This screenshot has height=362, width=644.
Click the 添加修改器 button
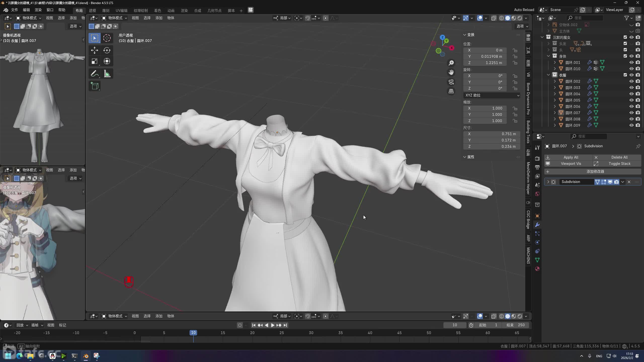(x=595, y=171)
